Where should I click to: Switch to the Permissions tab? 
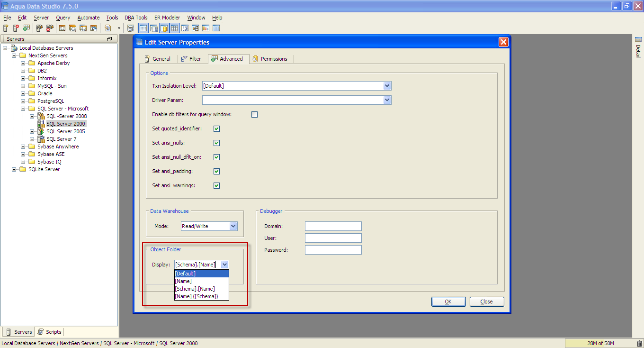(x=270, y=59)
